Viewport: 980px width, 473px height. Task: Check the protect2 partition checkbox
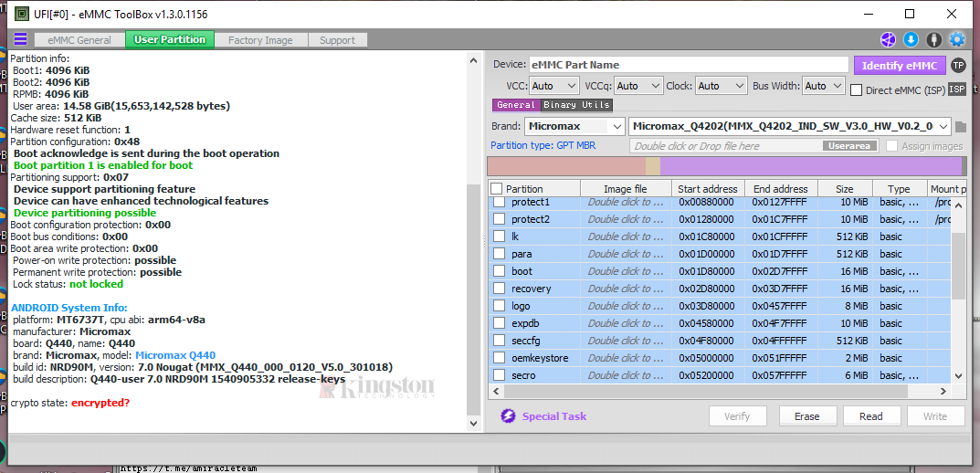click(x=500, y=218)
